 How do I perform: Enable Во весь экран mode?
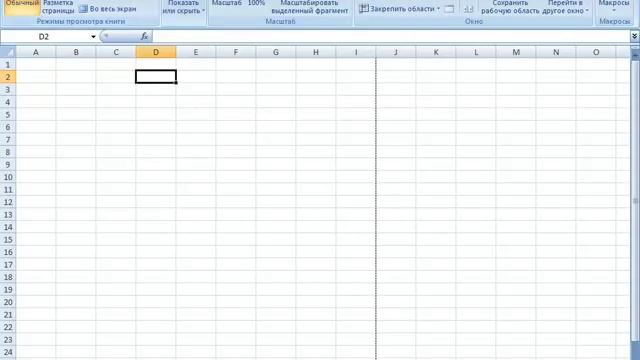pyautogui.click(x=108, y=9)
